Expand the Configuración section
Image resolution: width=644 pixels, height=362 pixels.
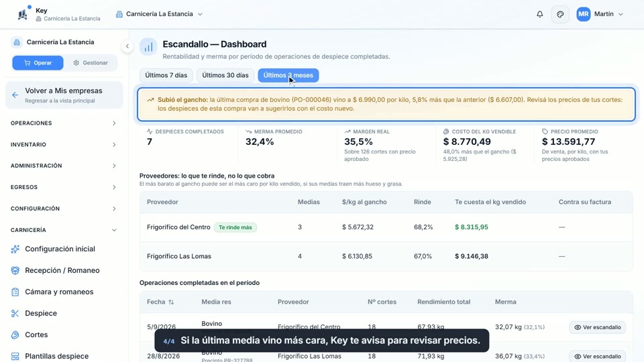click(63, 208)
